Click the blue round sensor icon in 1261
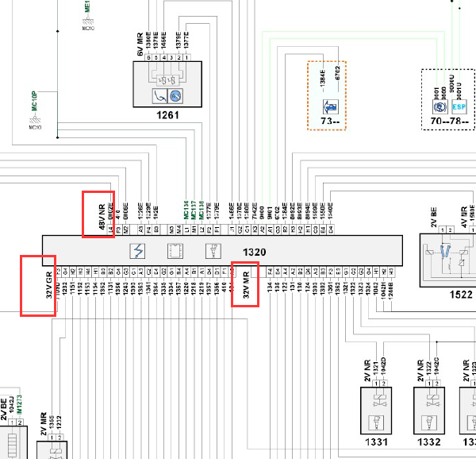 (175, 96)
